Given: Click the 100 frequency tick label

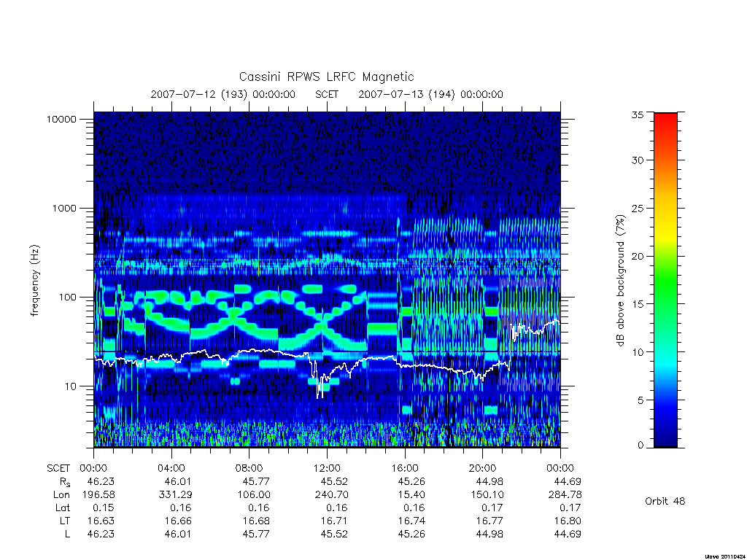Looking at the screenshot, I should tap(67, 297).
